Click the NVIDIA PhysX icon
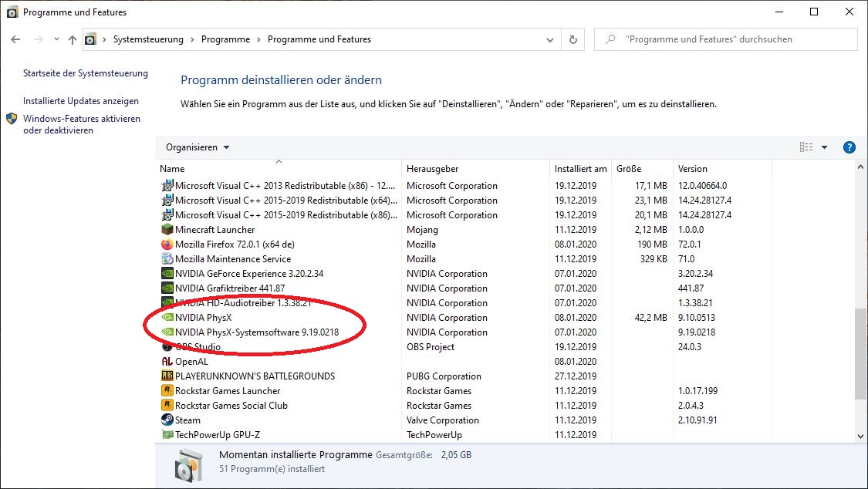Image resolution: width=868 pixels, height=489 pixels. (x=167, y=317)
